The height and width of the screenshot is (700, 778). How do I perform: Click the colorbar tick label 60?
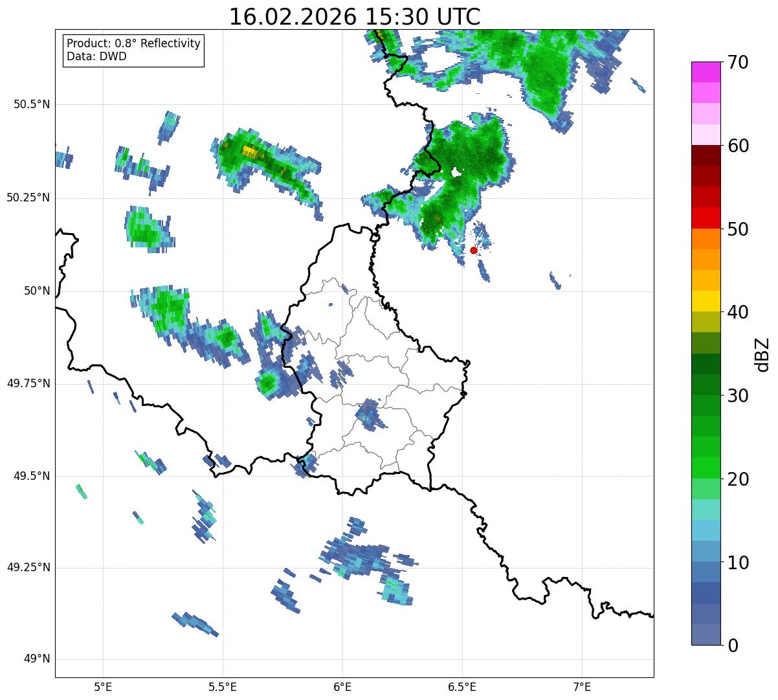coord(737,146)
